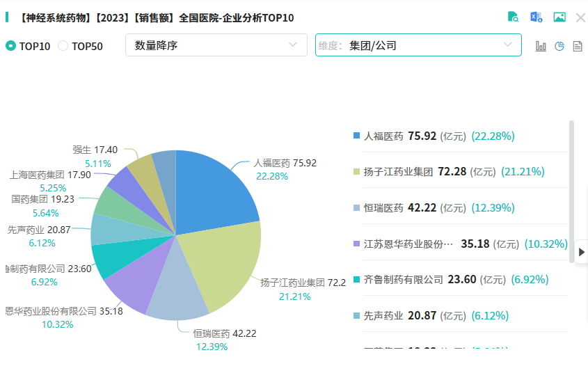The image size is (588, 380).
Task: Click the 先声药业 legend swatch
Action: 356,315
